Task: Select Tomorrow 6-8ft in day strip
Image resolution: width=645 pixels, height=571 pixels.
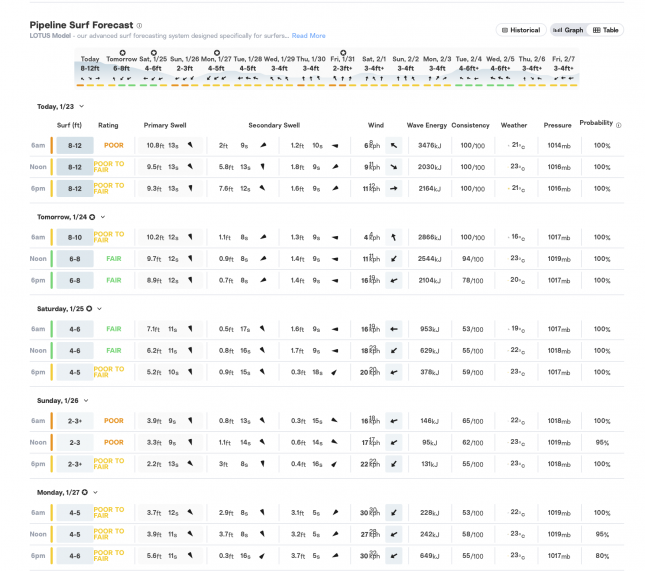Action: point(122,68)
